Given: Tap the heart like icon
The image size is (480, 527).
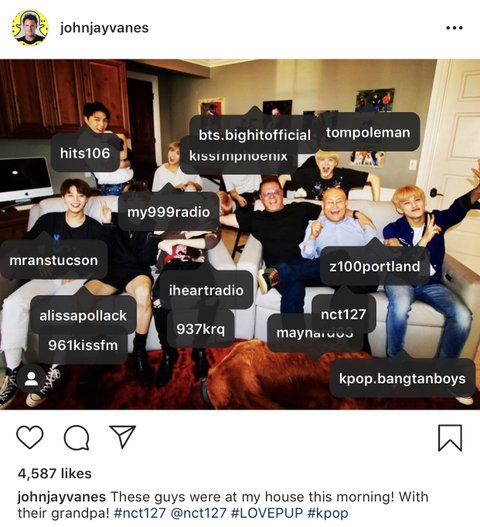Looking at the screenshot, I should coord(30,437).
